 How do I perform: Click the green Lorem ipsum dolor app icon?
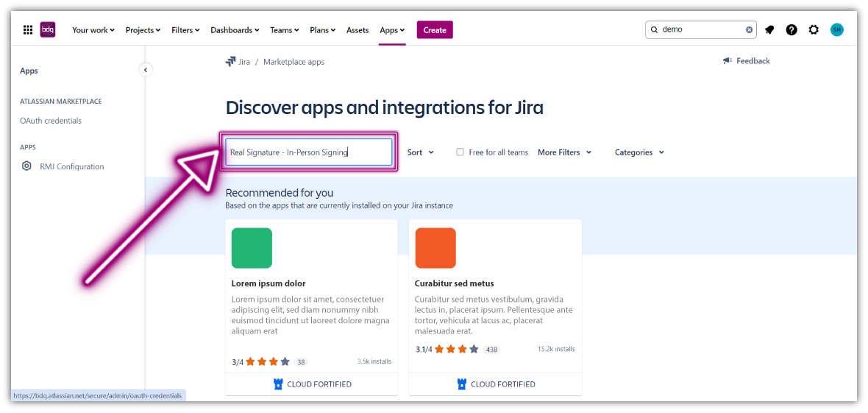pyautogui.click(x=252, y=248)
